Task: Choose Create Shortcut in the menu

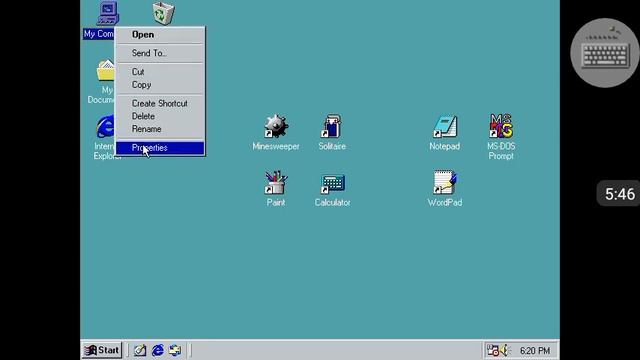Action: (160, 104)
